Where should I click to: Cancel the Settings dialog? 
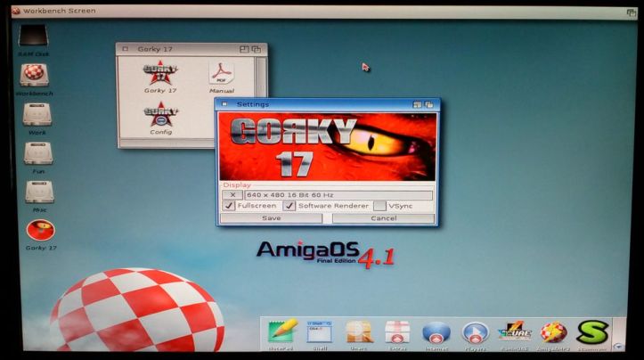(383, 218)
